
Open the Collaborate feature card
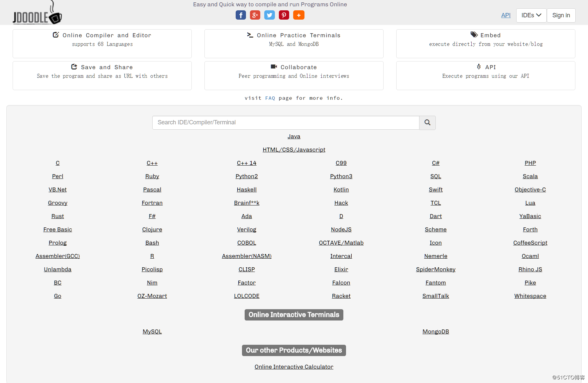click(294, 75)
